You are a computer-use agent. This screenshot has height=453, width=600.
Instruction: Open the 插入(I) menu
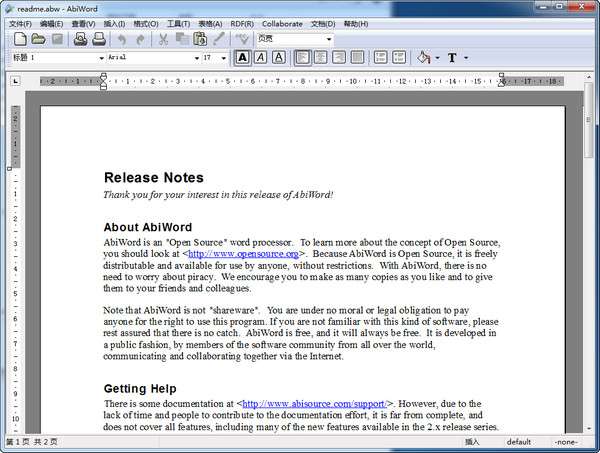click(114, 24)
